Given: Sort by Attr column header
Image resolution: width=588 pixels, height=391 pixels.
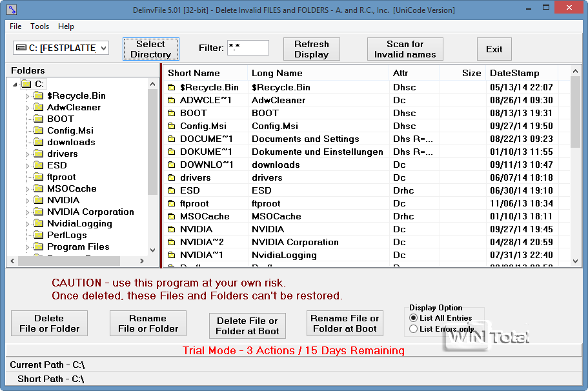Looking at the screenshot, I should (414, 73).
